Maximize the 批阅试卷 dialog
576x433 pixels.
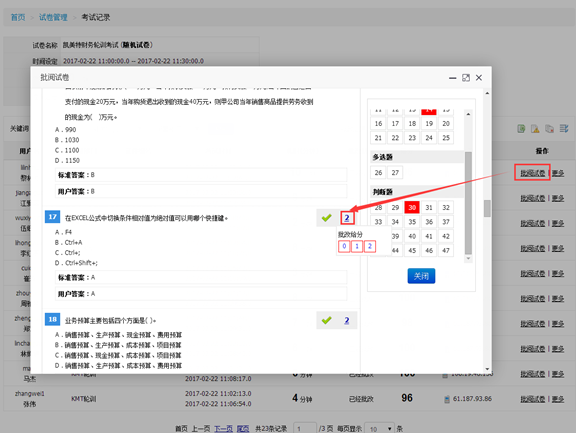point(466,78)
